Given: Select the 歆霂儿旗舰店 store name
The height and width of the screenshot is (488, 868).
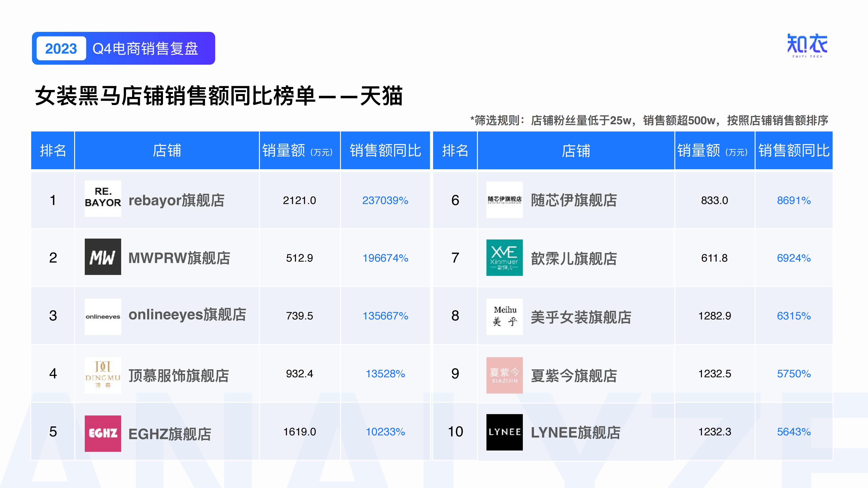Looking at the screenshot, I should point(574,259).
